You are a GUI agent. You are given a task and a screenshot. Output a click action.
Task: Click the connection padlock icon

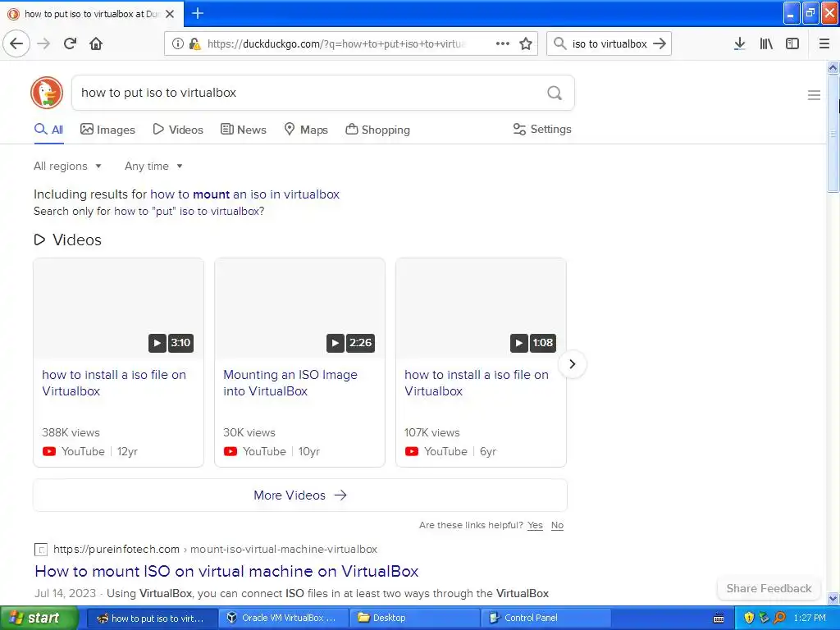194,43
